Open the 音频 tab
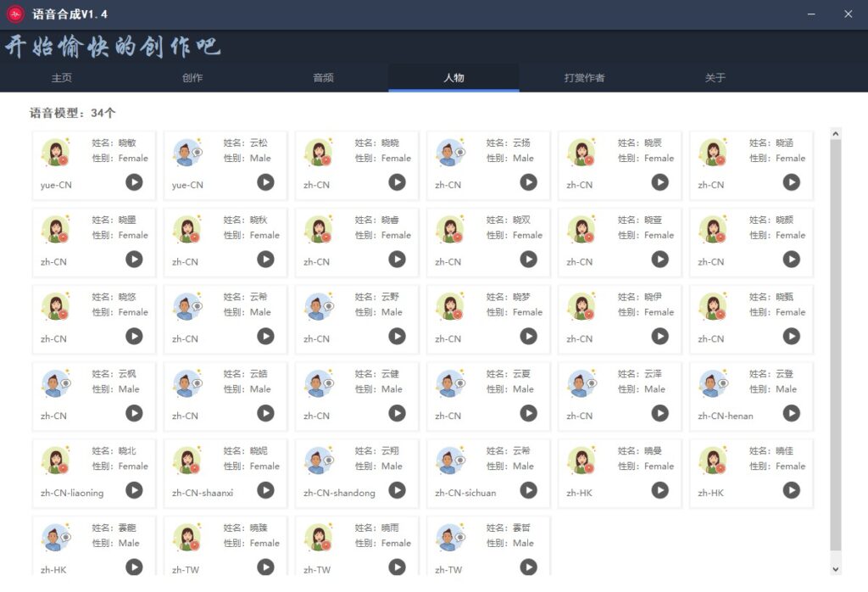868x592 pixels. click(323, 78)
